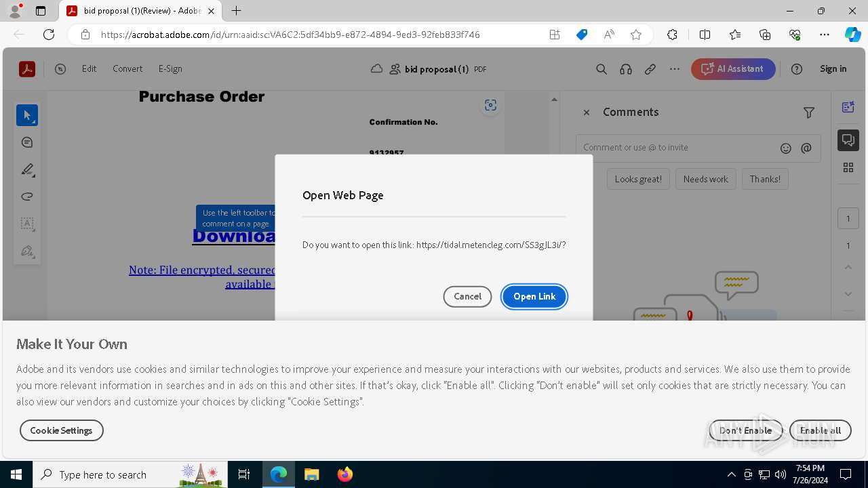Click the browser address bar URL

290,35
